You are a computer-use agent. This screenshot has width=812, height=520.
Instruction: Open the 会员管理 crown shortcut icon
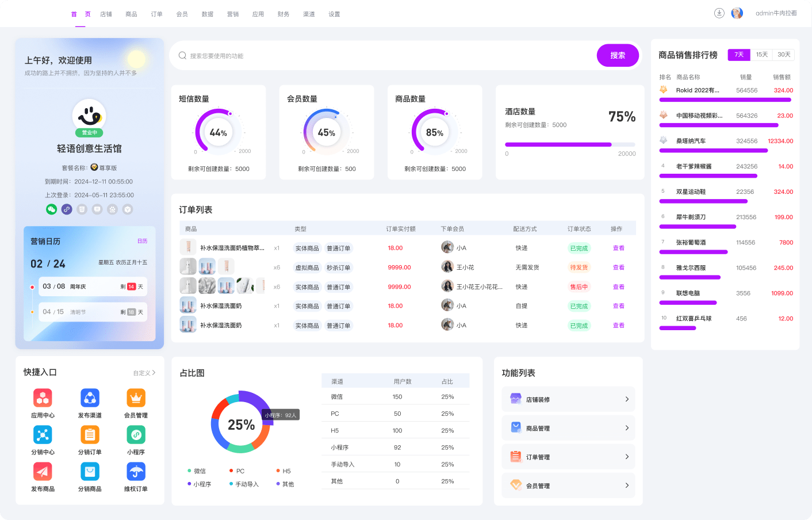pos(136,398)
